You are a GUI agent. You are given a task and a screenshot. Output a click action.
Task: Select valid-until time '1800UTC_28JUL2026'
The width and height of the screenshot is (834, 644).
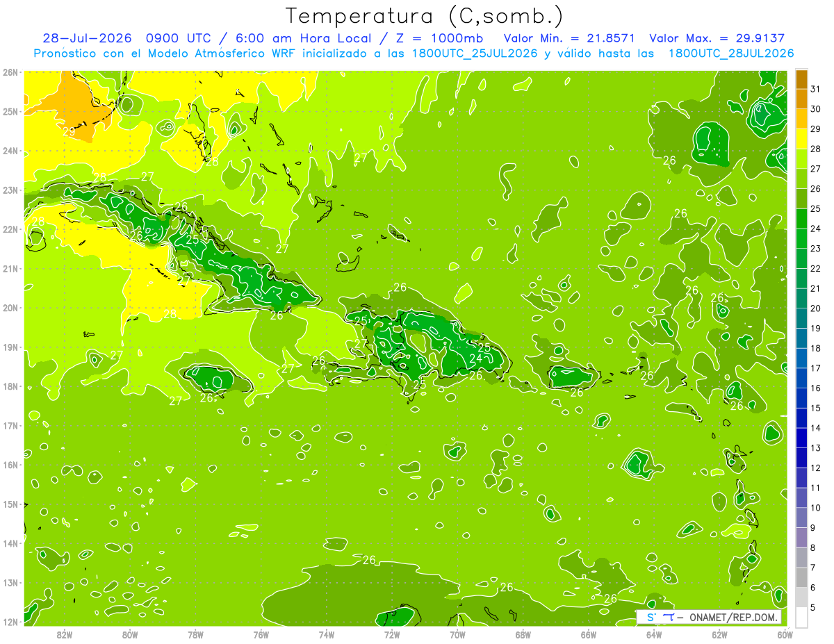[730, 53]
